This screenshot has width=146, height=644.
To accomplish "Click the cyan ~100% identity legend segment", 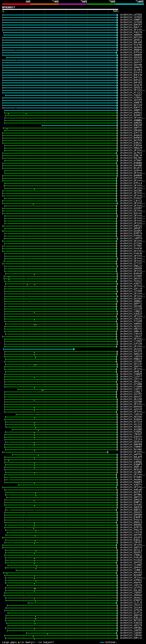I will point(130,4).
